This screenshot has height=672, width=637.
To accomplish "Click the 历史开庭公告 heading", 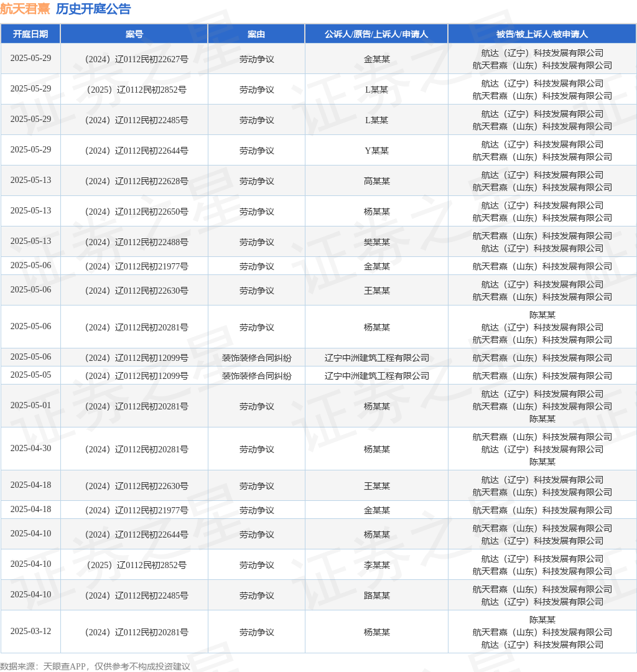I will [x=93, y=9].
